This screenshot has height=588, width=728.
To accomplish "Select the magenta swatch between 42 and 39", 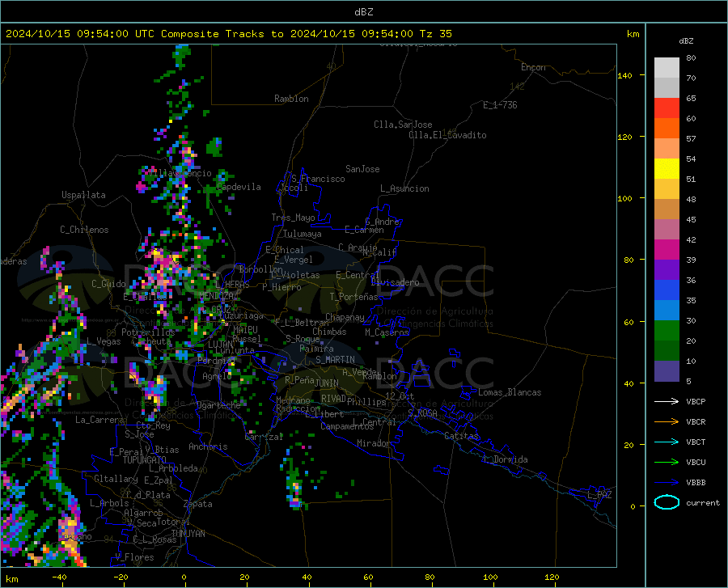I will (667, 250).
